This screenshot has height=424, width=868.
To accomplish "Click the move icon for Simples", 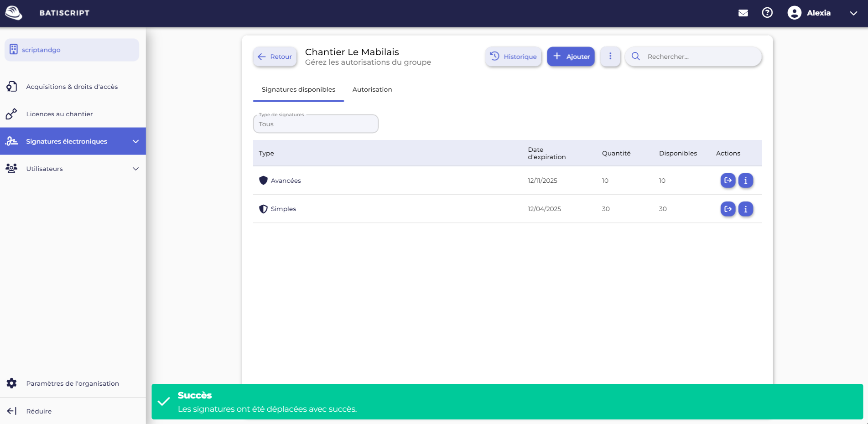I will 728,209.
